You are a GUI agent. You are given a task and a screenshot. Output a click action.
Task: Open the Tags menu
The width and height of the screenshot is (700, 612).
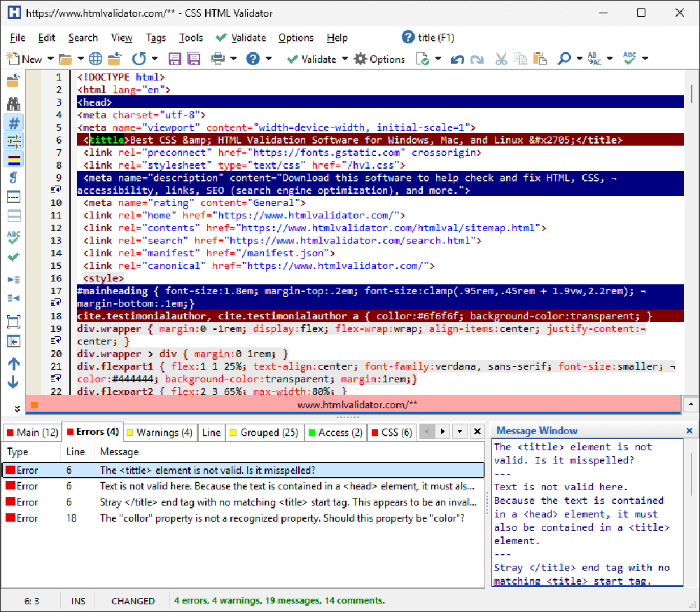(x=155, y=38)
